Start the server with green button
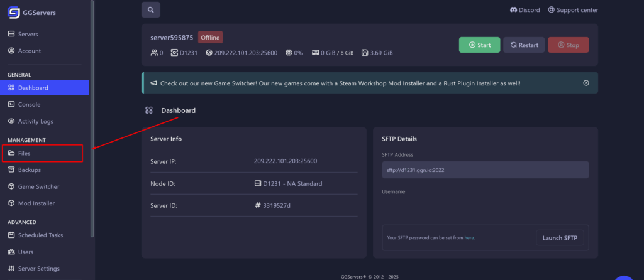The width and height of the screenshot is (644, 280). tap(479, 45)
